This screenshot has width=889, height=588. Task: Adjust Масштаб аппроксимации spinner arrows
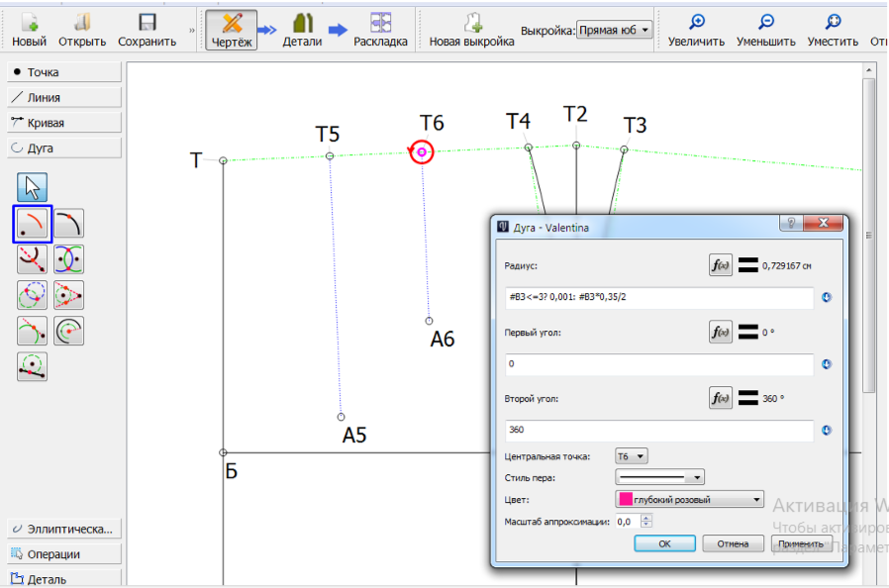(646, 521)
